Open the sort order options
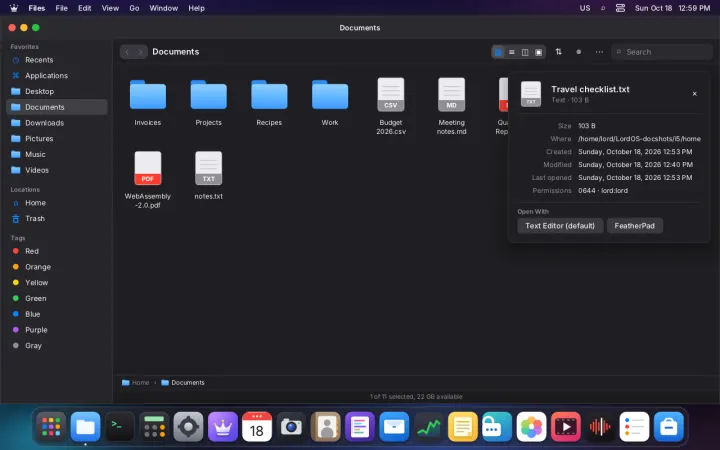Screen dimensions: 720x450 click(558, 52)
